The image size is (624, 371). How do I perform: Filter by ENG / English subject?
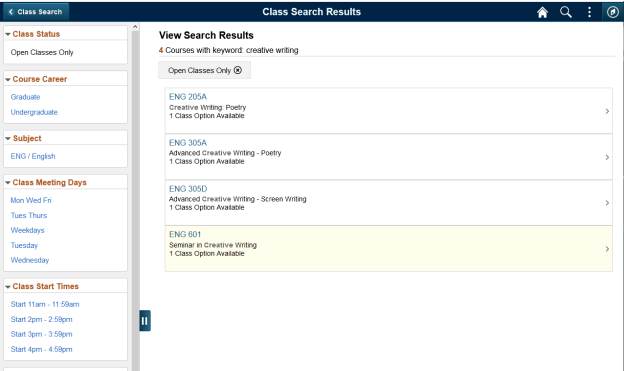point(33,156)
